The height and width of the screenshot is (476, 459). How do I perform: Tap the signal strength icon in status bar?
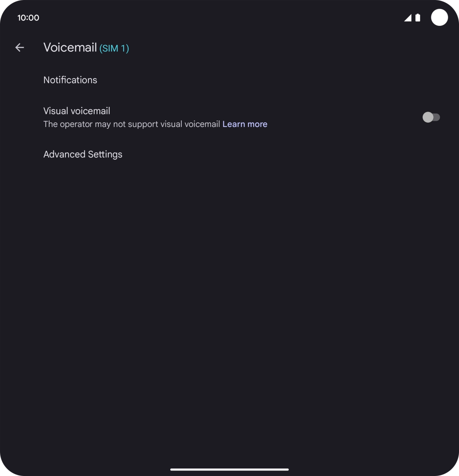408,18
